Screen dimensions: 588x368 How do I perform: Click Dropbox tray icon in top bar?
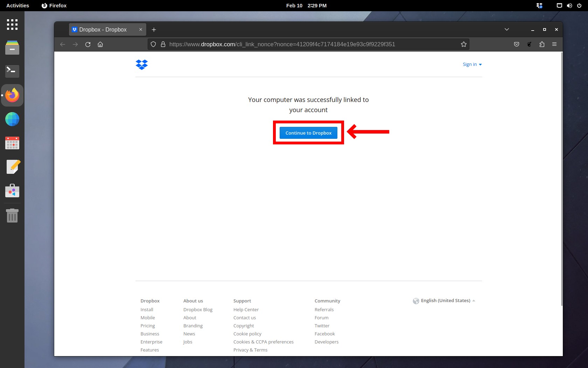539,6
